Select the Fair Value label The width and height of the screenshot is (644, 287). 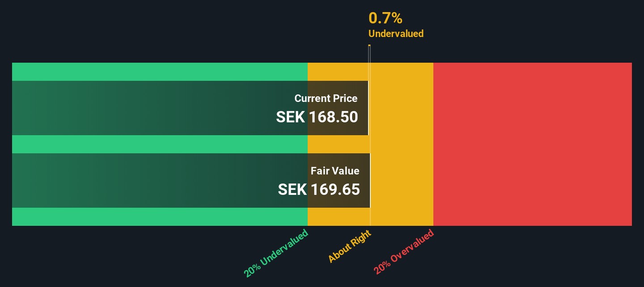point(335,171)
